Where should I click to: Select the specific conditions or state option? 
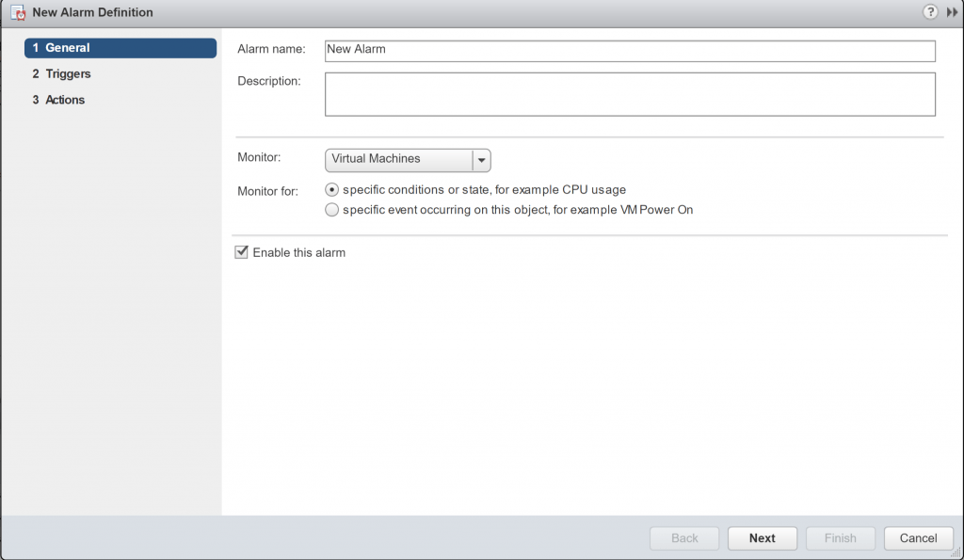coord(331,189)
